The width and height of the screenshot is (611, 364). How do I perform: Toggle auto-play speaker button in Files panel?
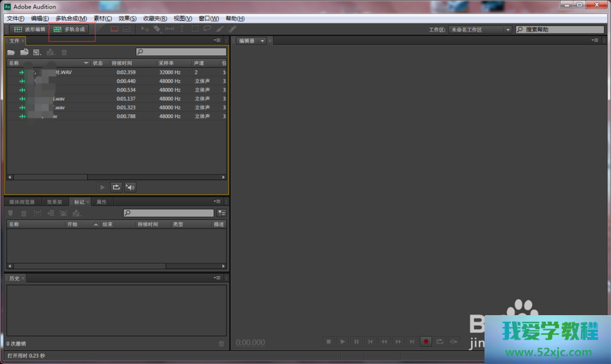click(x=130, y=187)
